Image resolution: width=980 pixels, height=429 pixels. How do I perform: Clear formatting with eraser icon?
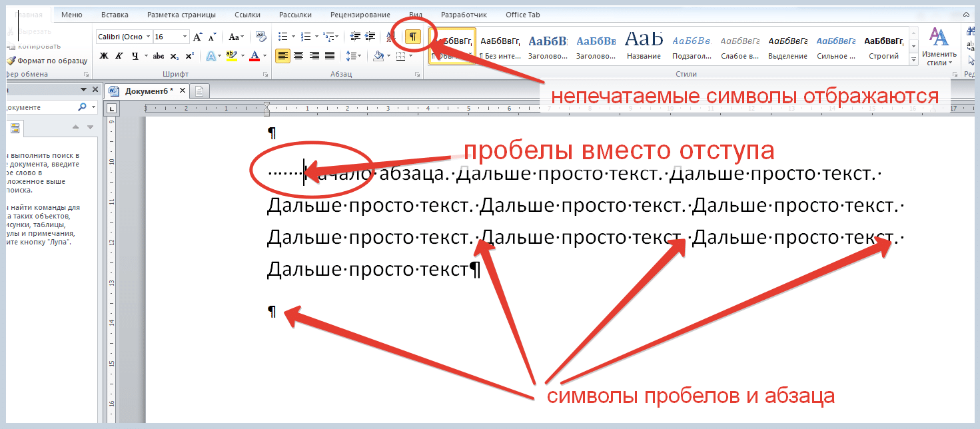click(260, 37)
